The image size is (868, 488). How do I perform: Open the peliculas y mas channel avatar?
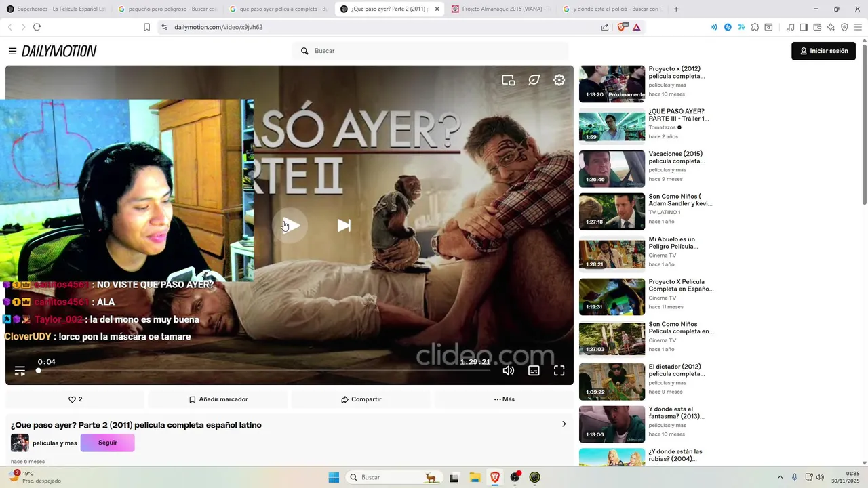[x=20, y=443]
